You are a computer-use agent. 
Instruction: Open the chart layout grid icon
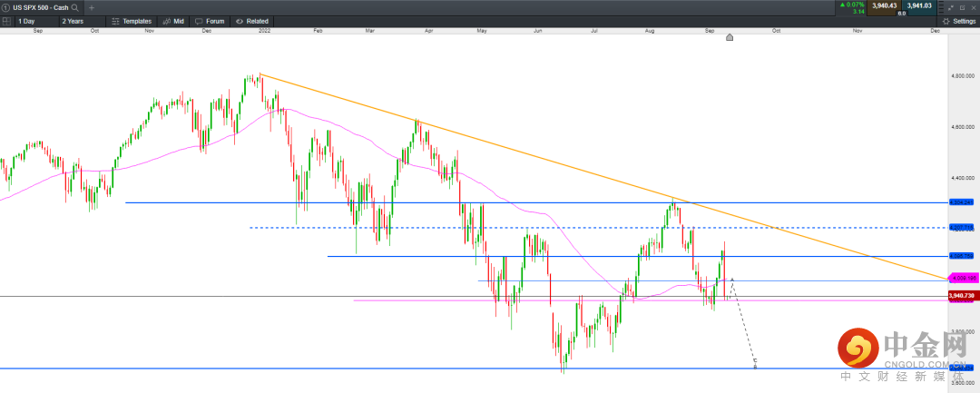[6, 21]
